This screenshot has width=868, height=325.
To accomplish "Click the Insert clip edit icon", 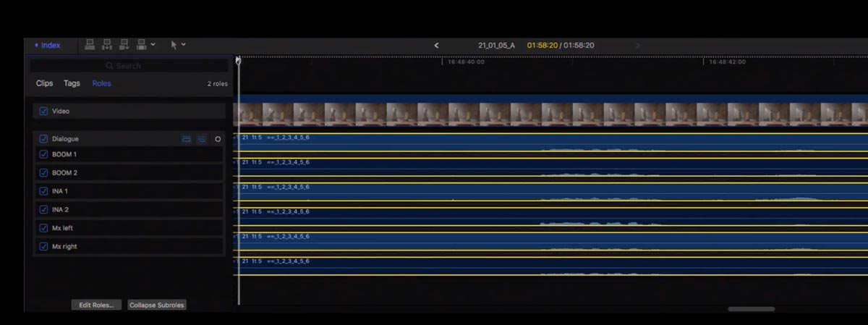I will pyautogui.click(x=107, y=45).
